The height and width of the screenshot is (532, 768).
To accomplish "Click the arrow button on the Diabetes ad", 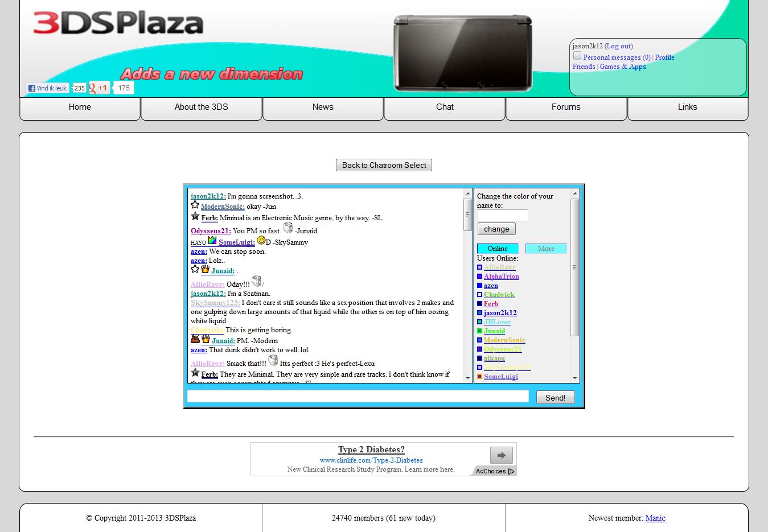I will click(502, 455).
